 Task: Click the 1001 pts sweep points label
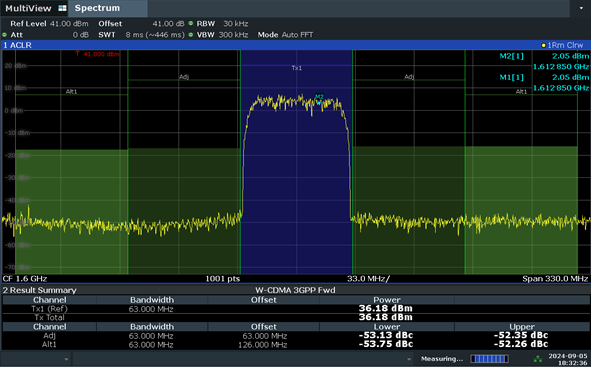pyautogui.click(x=222, y=279)
